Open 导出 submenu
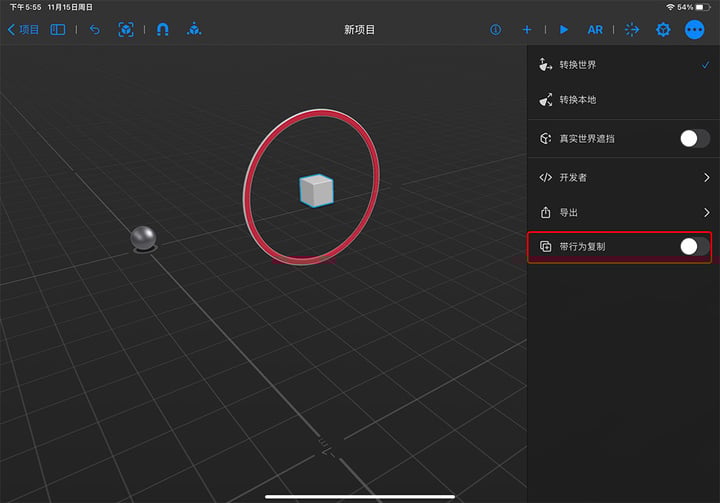 624,212
